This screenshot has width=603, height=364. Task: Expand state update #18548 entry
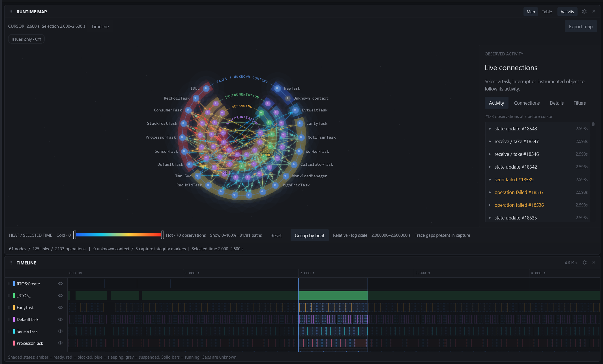(537, 129)
